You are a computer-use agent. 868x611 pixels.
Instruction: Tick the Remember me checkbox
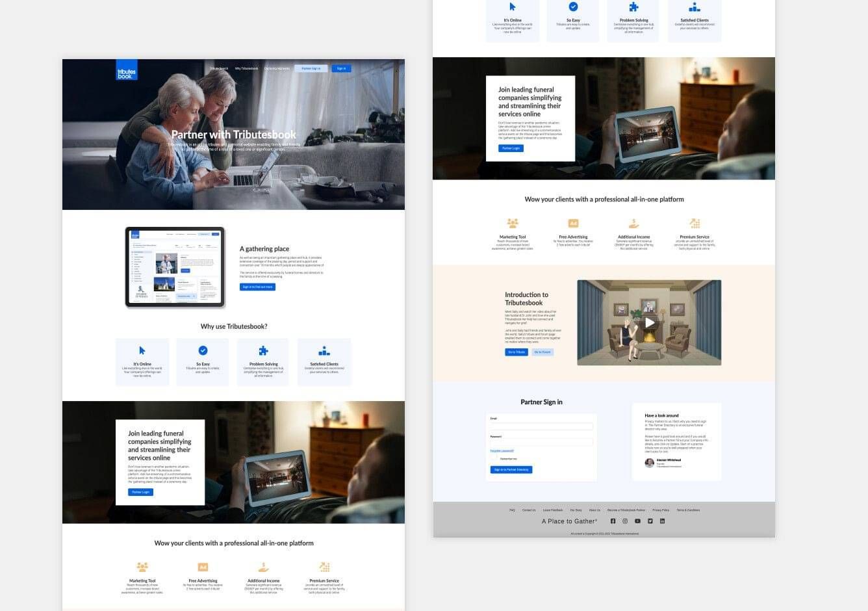click(494, 458)
